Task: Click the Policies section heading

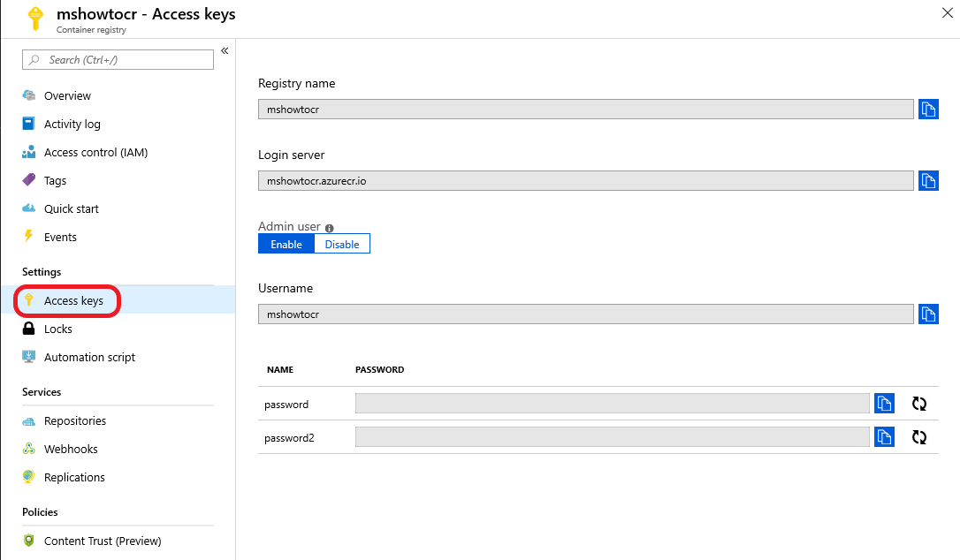Action: [40, 512]
